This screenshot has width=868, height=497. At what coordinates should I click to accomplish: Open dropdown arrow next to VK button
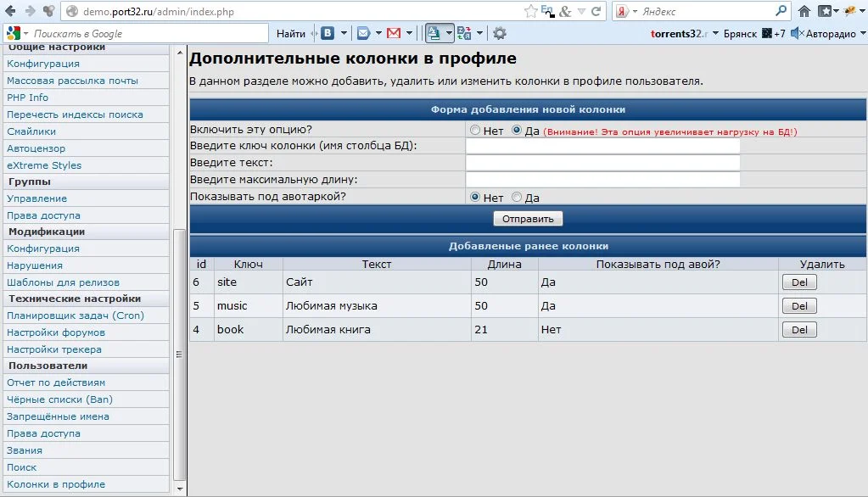click(x=344, y=33)
